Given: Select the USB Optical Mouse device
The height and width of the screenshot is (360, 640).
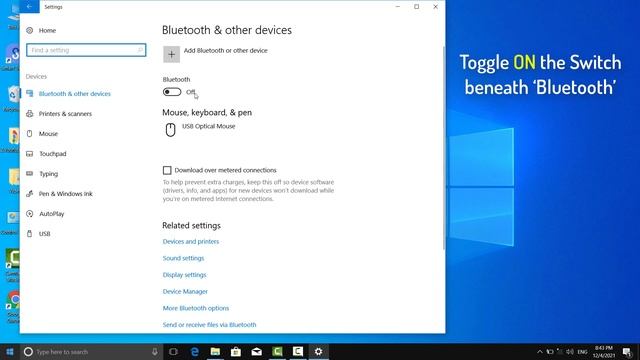Looking at the screenshot, I should coord(208,127).
